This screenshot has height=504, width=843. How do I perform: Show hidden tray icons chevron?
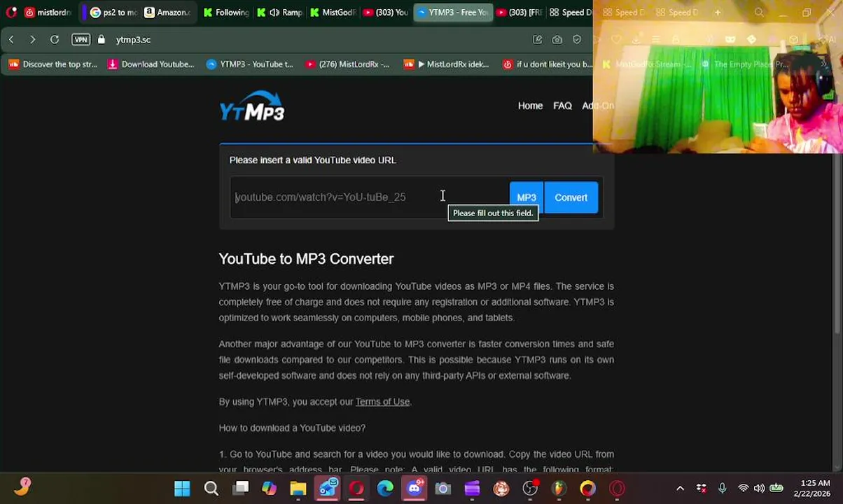pos(680,488)
